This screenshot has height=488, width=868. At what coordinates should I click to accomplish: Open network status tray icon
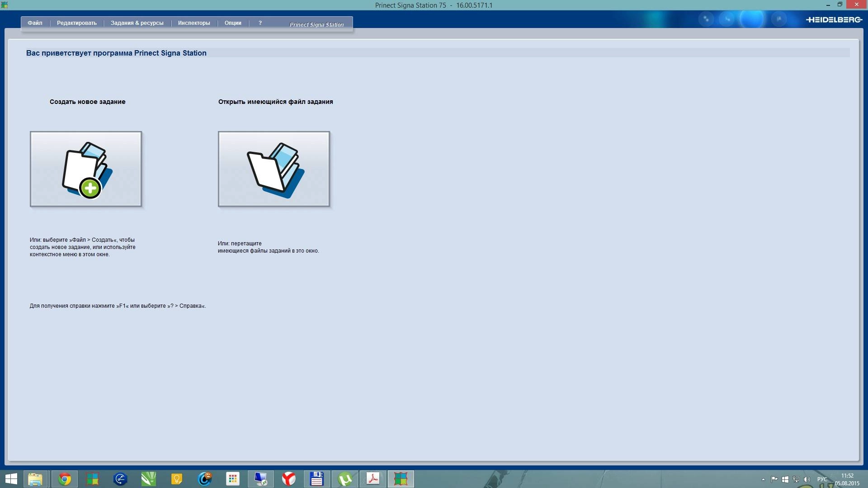796,479
